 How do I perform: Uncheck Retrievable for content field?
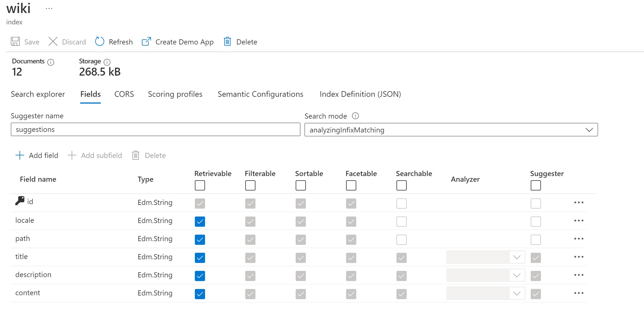[200, 294]
